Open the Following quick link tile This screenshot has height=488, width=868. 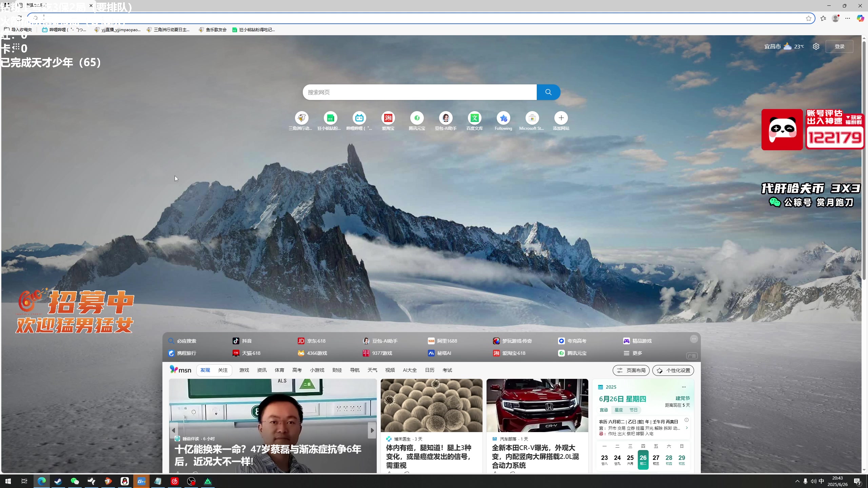[503, 121]
